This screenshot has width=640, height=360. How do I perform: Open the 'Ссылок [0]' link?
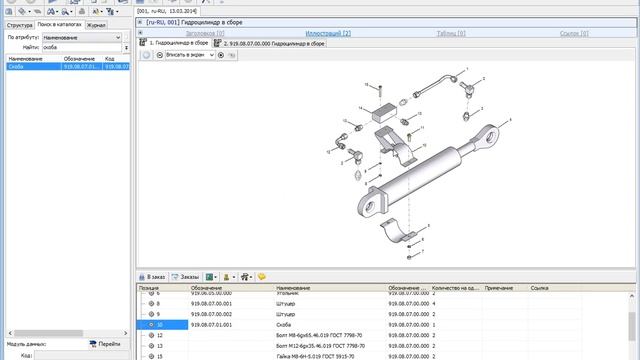(574, 33)
